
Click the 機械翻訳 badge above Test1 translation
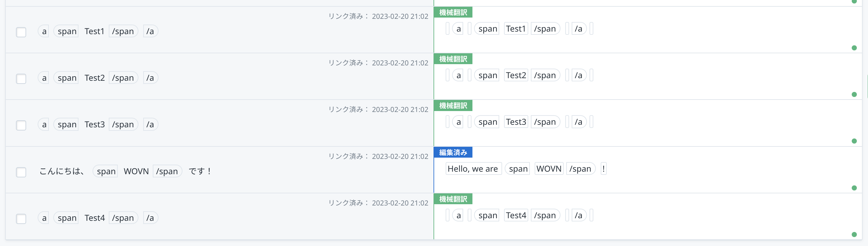point(453,12)
